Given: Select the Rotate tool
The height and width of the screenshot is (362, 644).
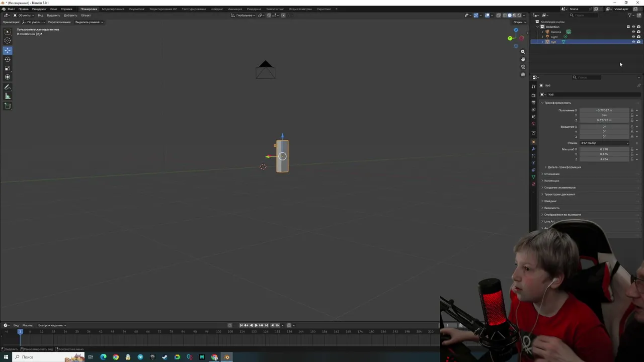Looking at the screenshot, I should 8,59.
